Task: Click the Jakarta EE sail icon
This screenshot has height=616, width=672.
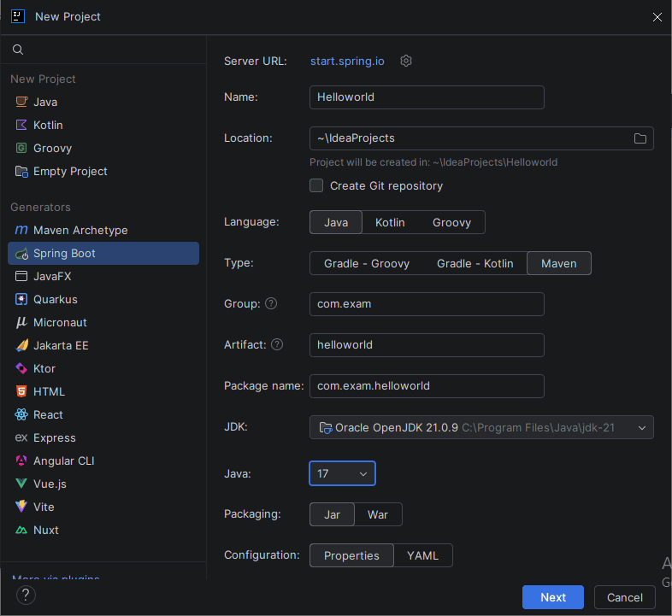Action: (x=22, y=345)
